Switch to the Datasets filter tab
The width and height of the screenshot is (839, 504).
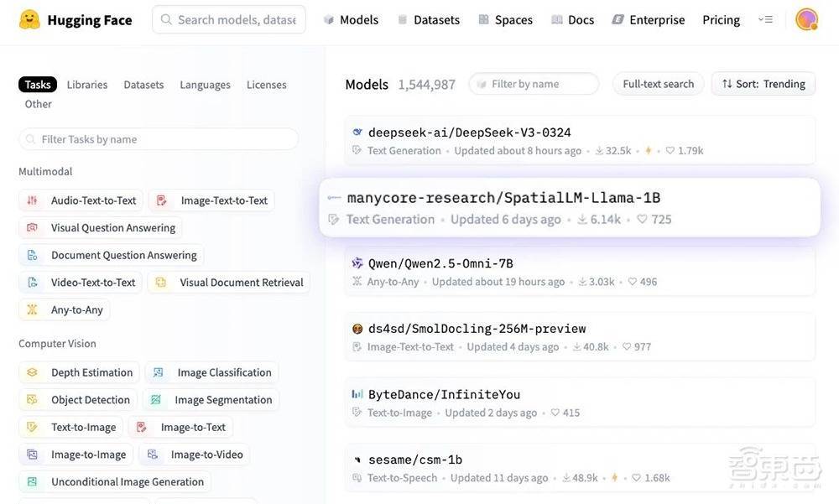[143, 85]
